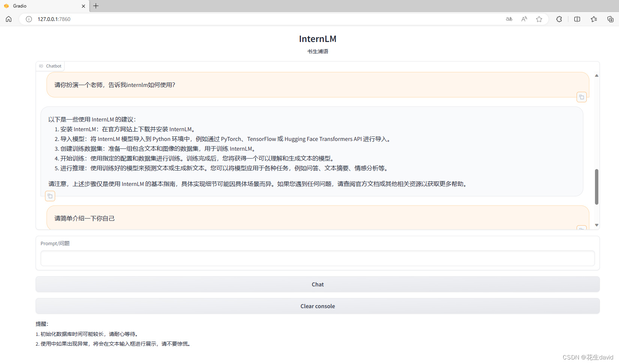
Task: Copy the bot's InternLM advice reply
Action: pos(50,196)
